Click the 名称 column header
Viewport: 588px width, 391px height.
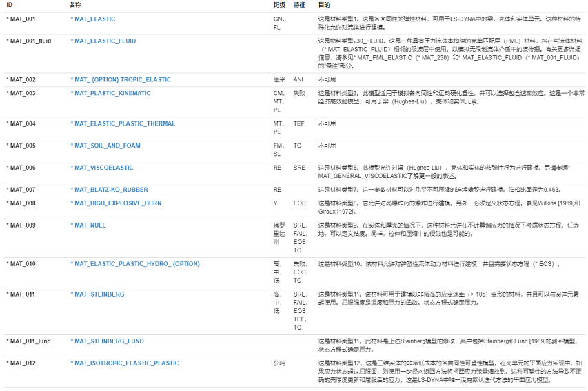point(75,5)
